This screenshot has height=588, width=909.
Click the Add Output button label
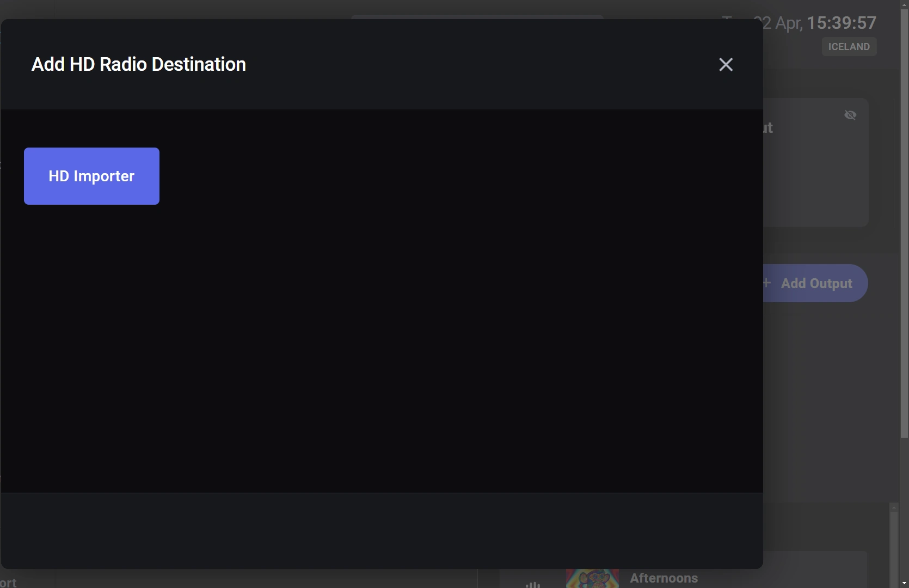click(x=816, y=283)
